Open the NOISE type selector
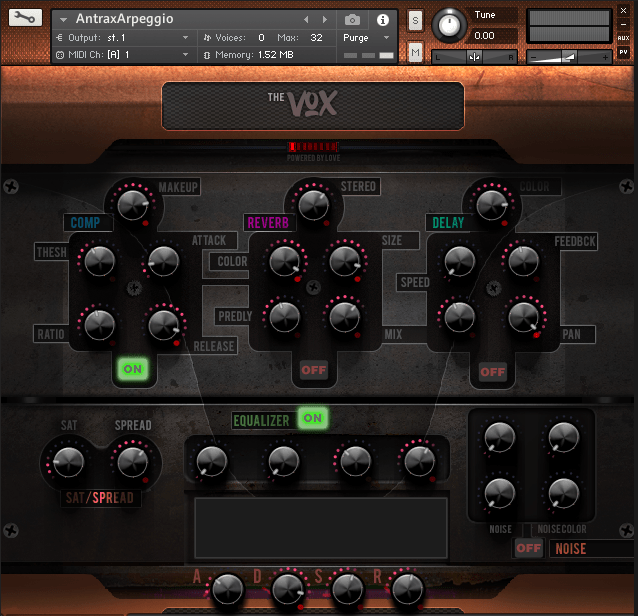The image size is (638, 616). coord(592,548)
